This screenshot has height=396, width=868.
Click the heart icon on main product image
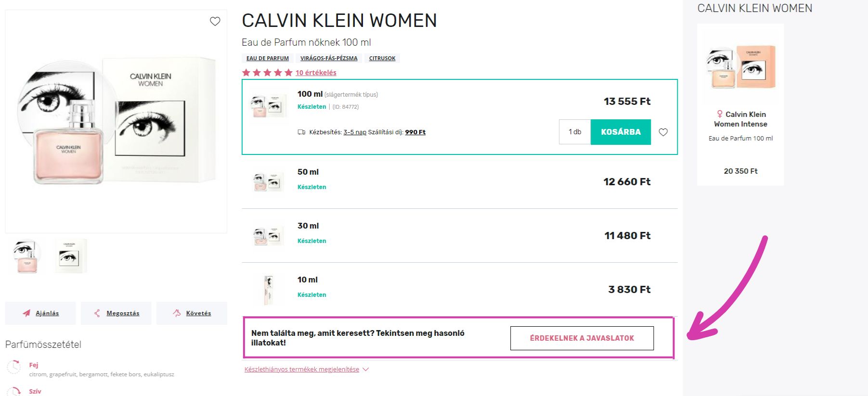(x=215, y=21)
